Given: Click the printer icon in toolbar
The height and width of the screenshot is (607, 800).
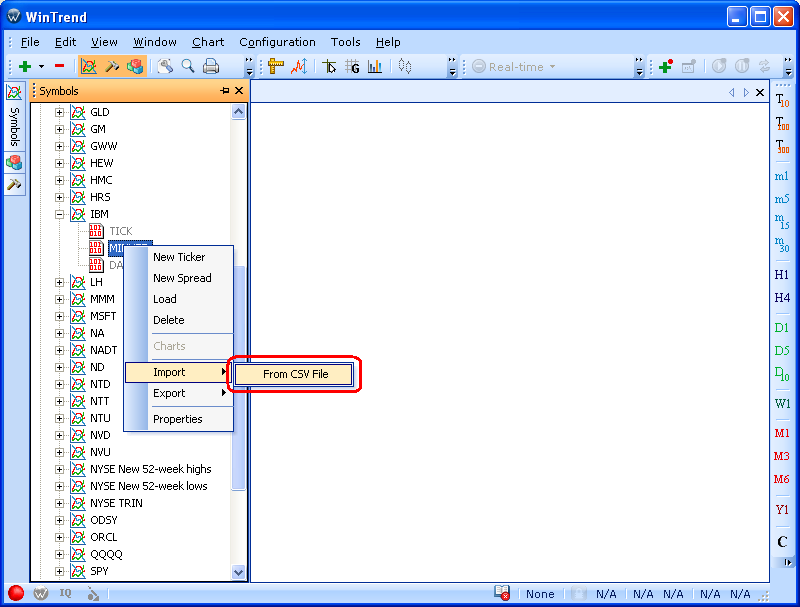Looking at the screenshot, I should [211, 66].
